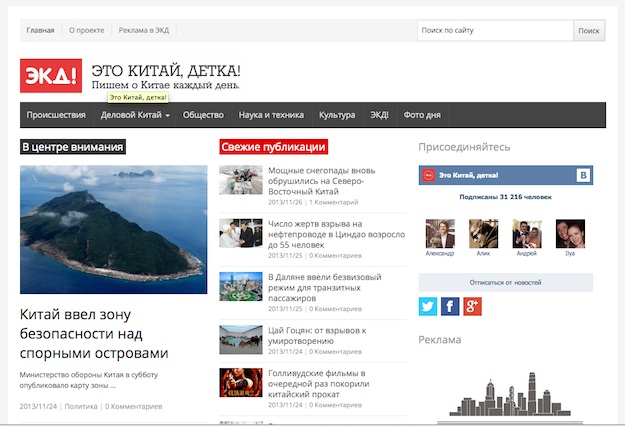Go to Главная page link
This screenshot has height=426, width=625.
click(40, 30)
